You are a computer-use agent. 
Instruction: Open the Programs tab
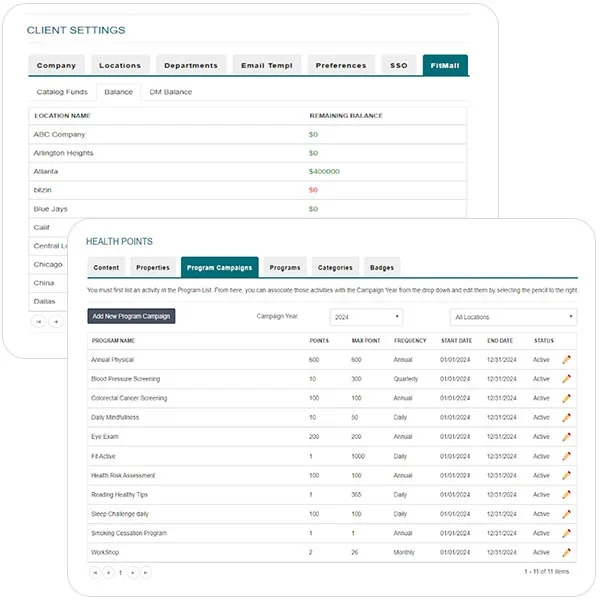(285, 267)
